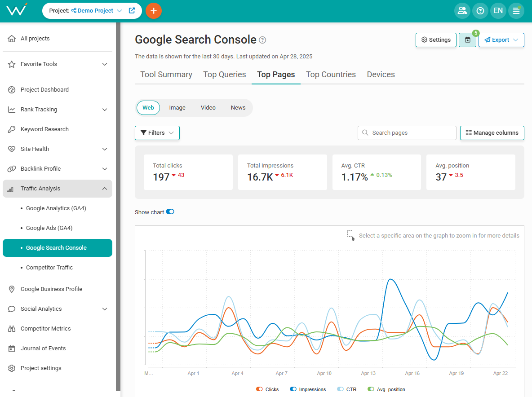The height and width of the screenshot is (397, 532).
Task: Open the project external link icon
Action: click(132, 10)
